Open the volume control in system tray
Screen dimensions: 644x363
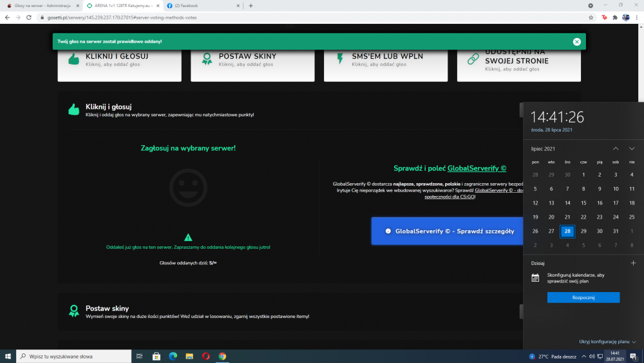[592, 357]
